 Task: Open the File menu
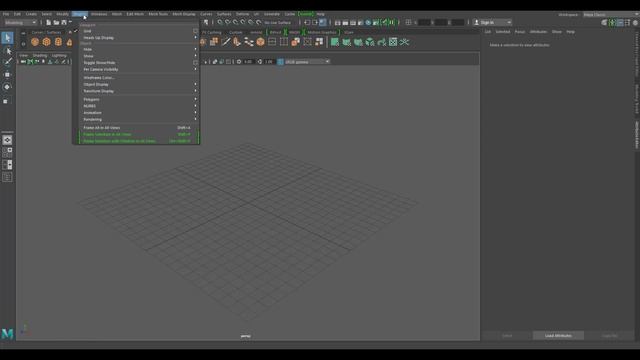point(6,14)
